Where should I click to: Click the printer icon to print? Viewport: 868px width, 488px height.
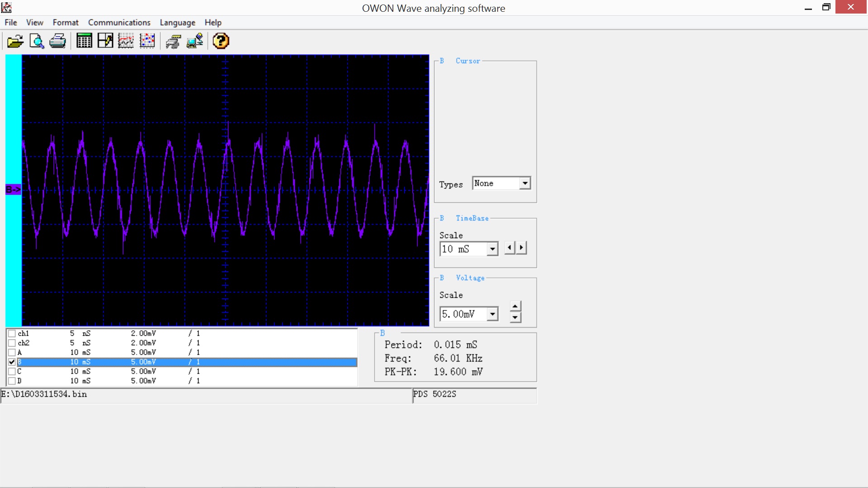tap(57, 41)
